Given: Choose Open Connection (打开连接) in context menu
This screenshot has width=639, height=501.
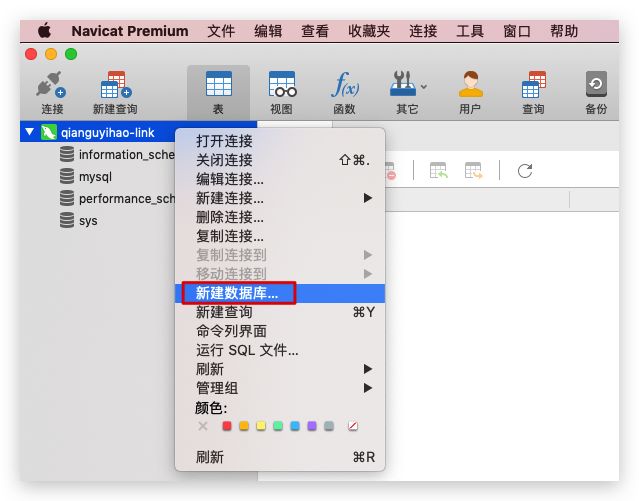Looking at the screenshot, I should (x=280, y=141).
